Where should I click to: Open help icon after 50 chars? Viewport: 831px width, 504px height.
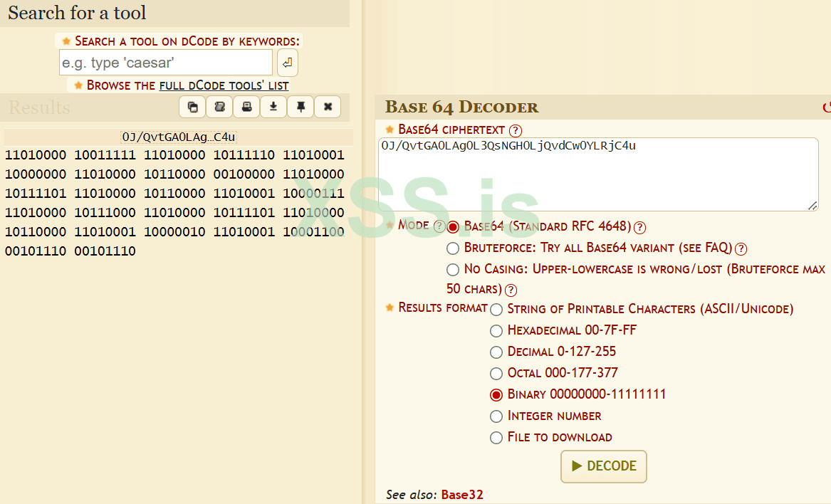(511, 290)
